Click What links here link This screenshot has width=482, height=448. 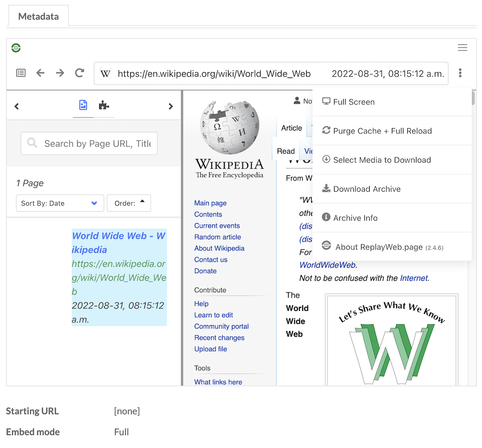click(x=218, y=382)
